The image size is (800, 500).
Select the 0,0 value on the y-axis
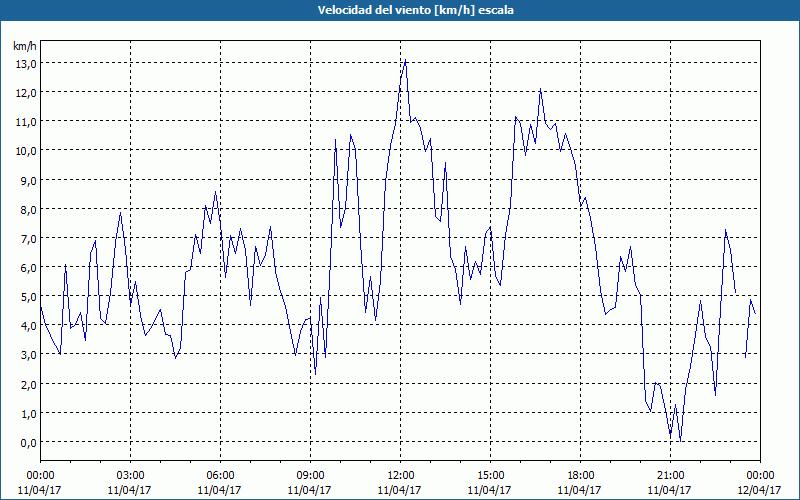coord(30,443)
